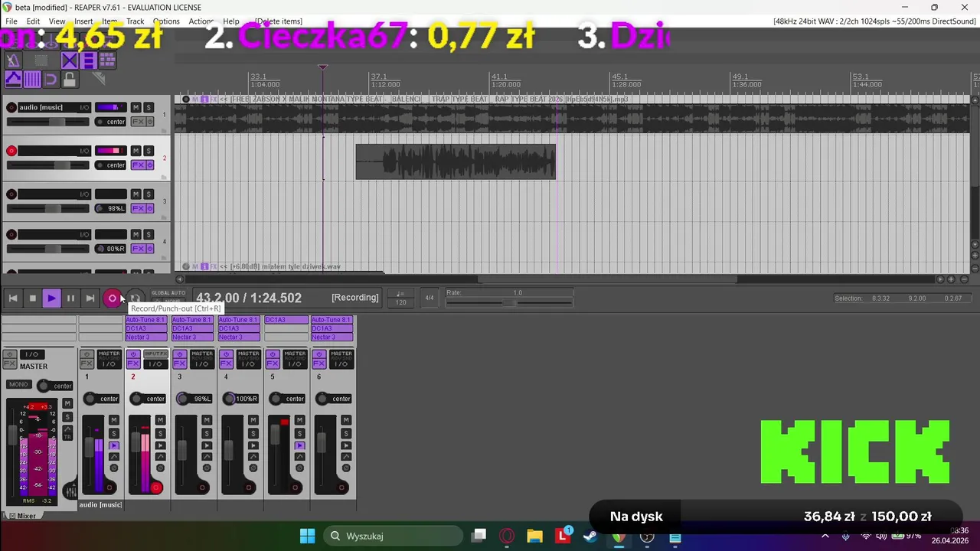Open Edit menu

pyautogui.click(x=33, y=21)
